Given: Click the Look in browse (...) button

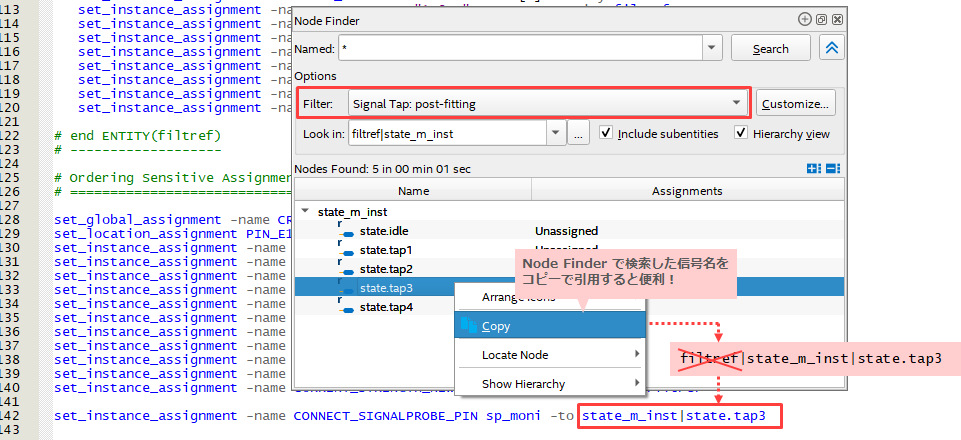Looking at the screenshot, I should click(x=578, y=133).
